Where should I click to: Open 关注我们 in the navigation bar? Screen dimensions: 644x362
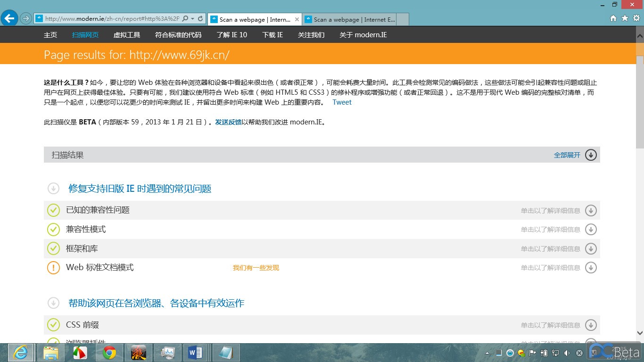[311, 35]
